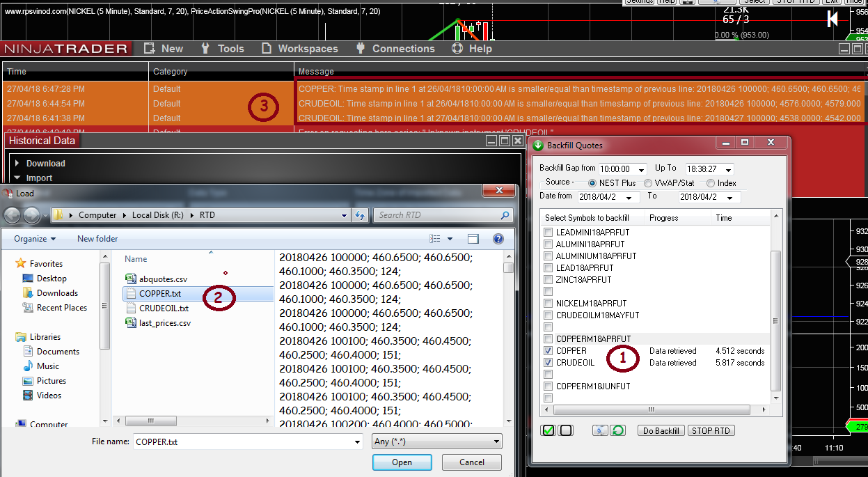Open Load dialog help icon
This screenshot has height=477, width=868.
point(498,239)
